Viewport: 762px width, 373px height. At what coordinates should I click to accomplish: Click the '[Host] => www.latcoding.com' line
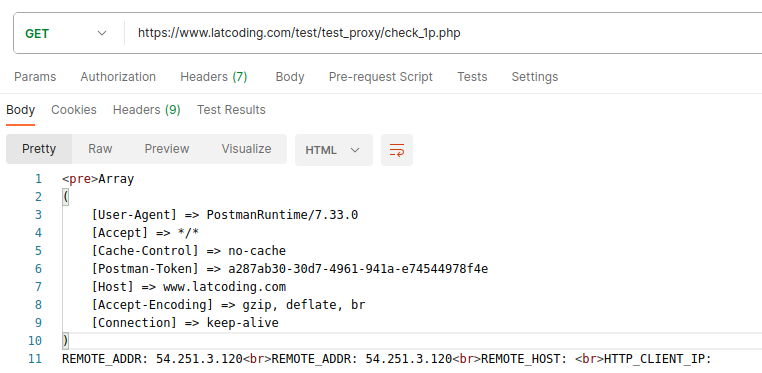click(189, 287)
